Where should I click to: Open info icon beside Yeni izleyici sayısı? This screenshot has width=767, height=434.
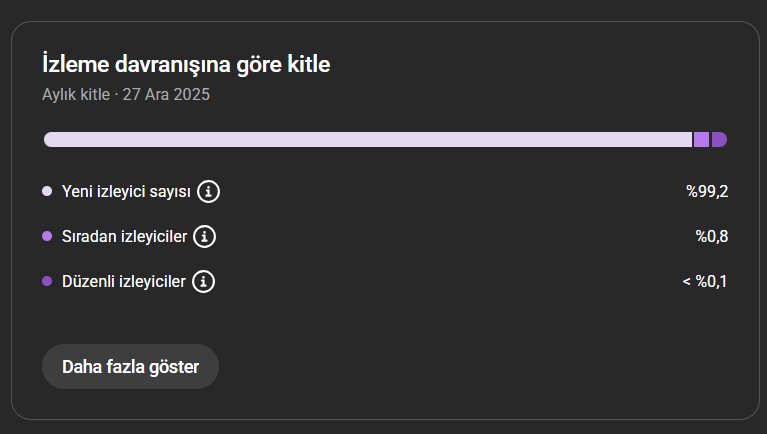click(x=208, y=191)
